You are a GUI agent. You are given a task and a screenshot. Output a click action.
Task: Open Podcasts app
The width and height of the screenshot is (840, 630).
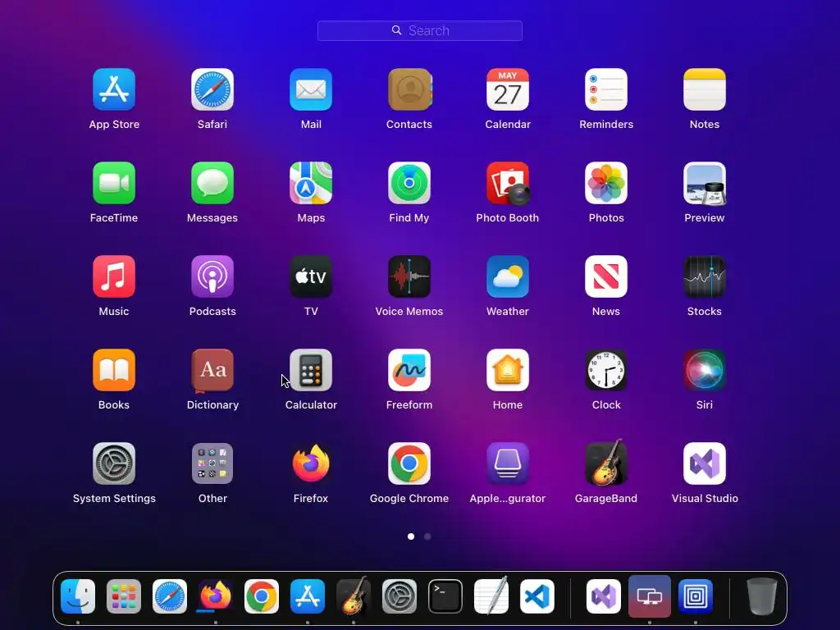point(212,276)
